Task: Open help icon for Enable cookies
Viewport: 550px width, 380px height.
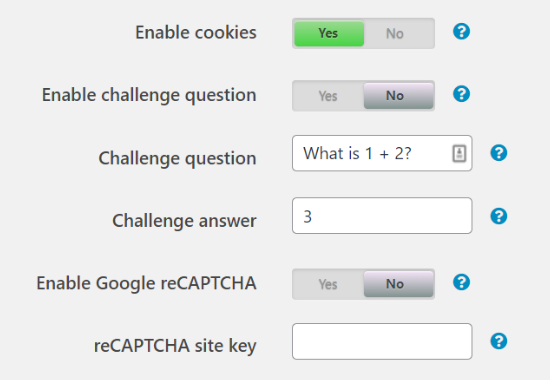Action: coord(461,32)
